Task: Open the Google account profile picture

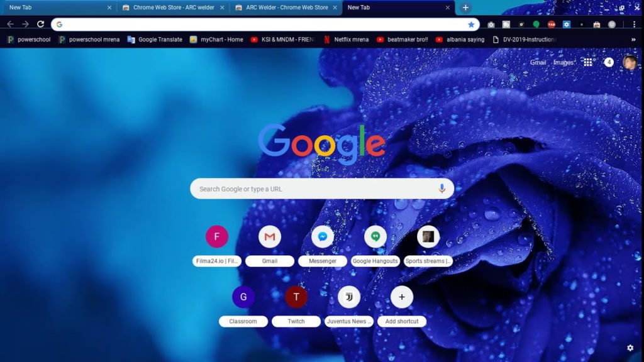Action: click(x=630, y=62)
